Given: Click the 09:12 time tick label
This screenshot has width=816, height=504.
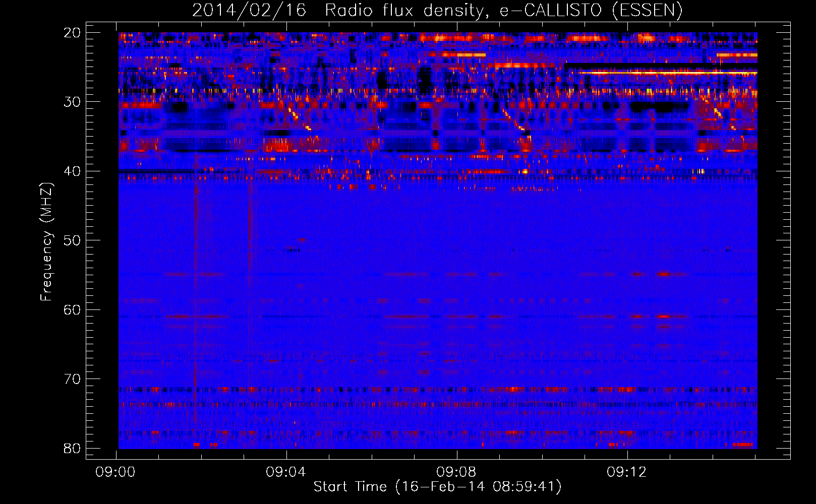Looking at the screenshot, I should click(x=627, y=472).
